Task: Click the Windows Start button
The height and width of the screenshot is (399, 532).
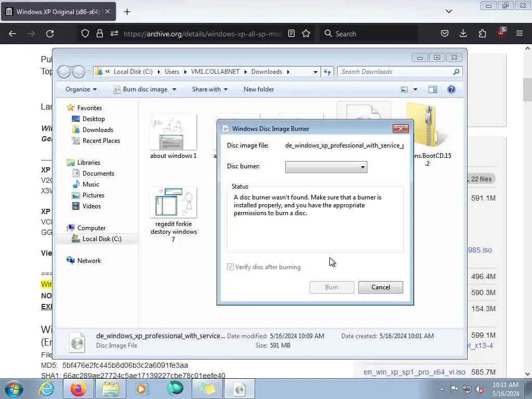Action: click(x=14, y=389)
